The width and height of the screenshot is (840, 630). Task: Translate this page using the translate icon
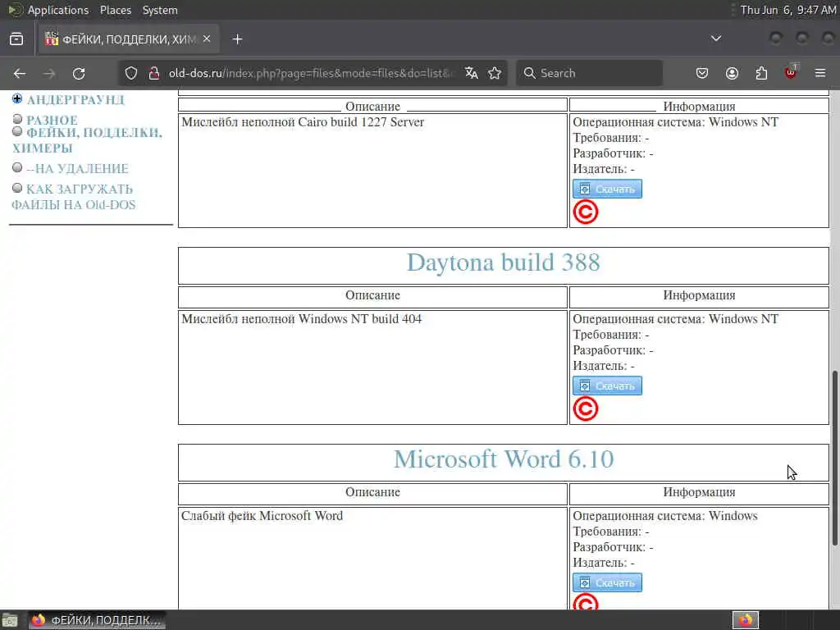point(472,73)
